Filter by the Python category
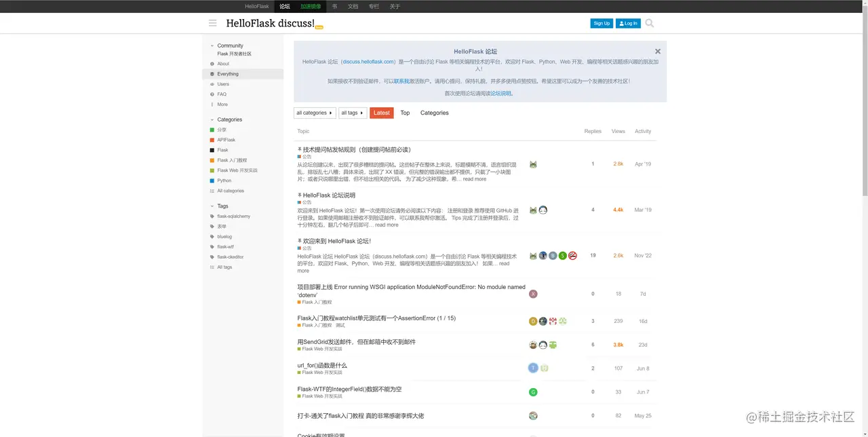Viewport: 868px width, 437px height. [220, 180]
